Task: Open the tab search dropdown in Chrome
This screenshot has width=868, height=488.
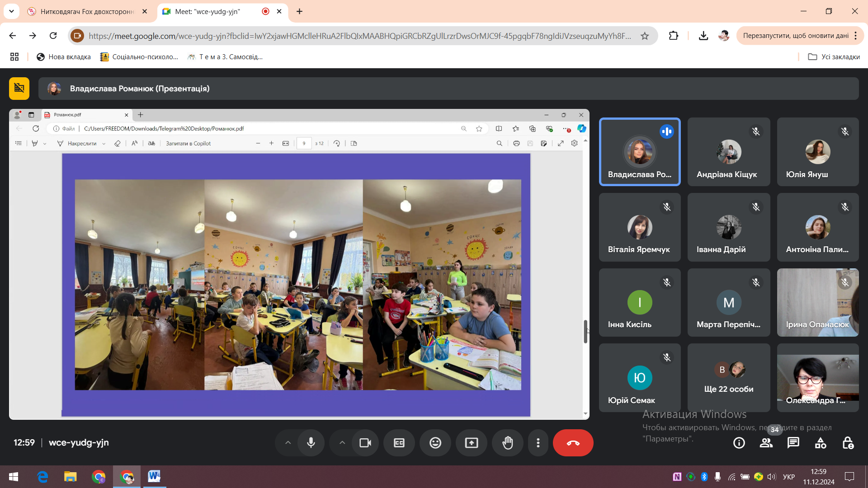Action: point(11,11)
